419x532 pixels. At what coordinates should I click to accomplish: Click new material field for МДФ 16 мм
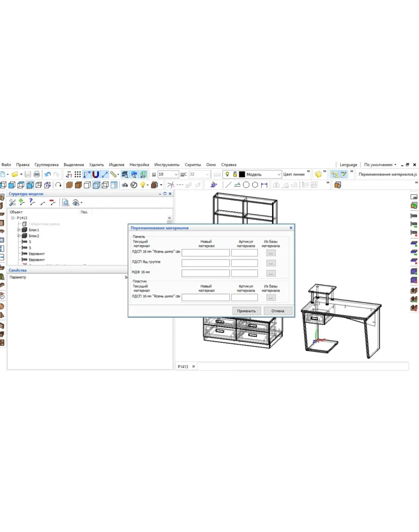[x=205, y=273]
